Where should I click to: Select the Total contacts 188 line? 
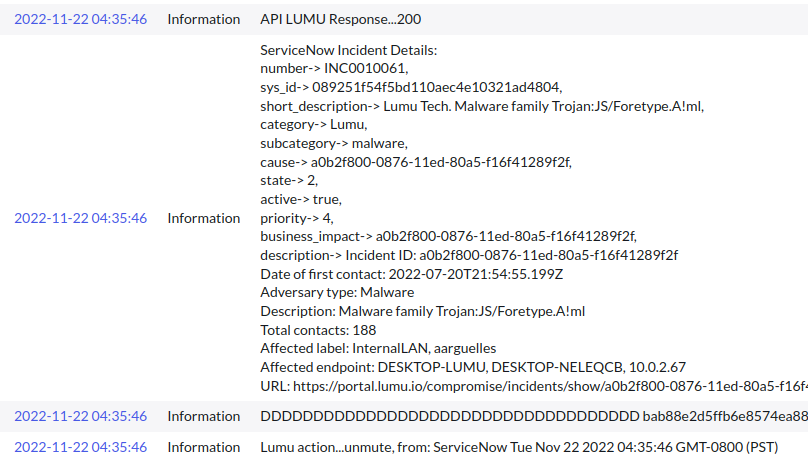[x=318, y=329]
